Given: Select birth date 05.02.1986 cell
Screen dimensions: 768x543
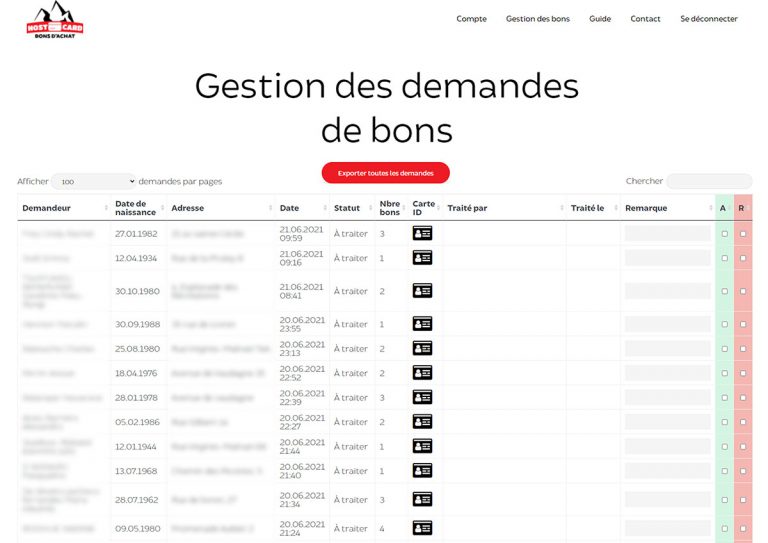Looking at the screenshot, I should coord(137,422).
